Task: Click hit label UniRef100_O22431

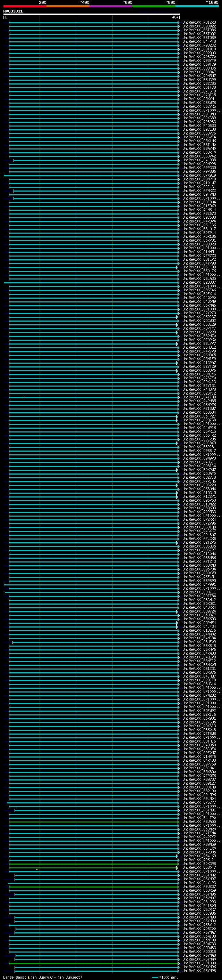Action: [199, 187]
